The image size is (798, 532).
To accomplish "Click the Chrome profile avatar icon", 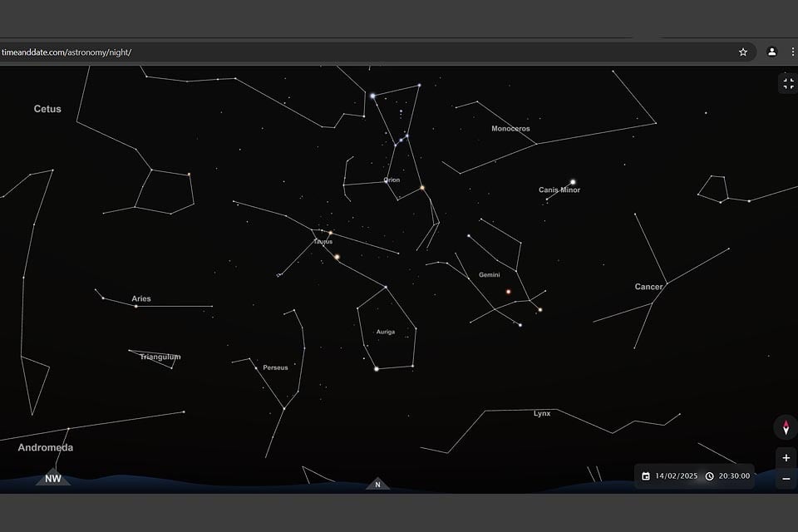I will (x=773, y=51).
